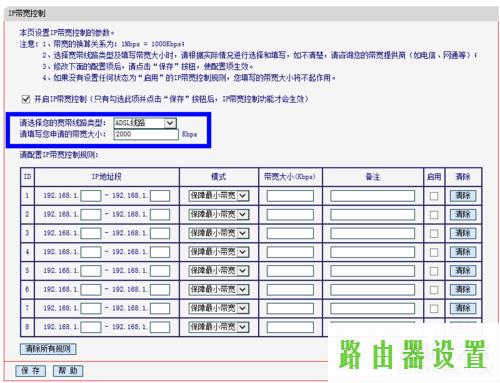Open mode dropdown for rule 7

219,308
